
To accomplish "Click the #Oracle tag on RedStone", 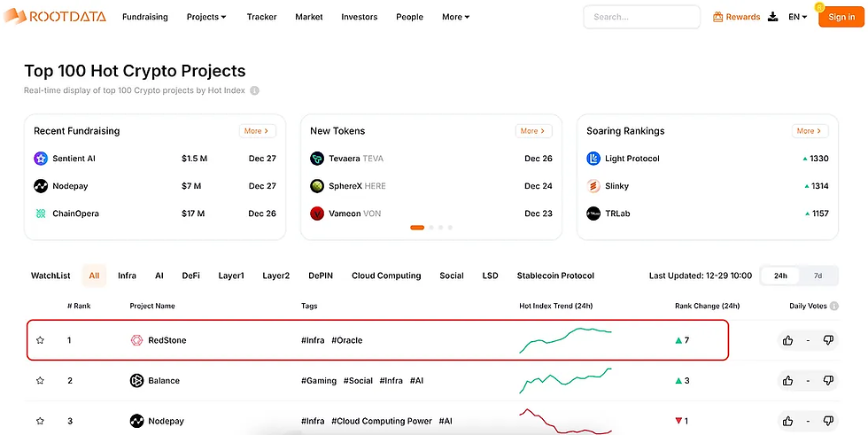I will 347,340.
